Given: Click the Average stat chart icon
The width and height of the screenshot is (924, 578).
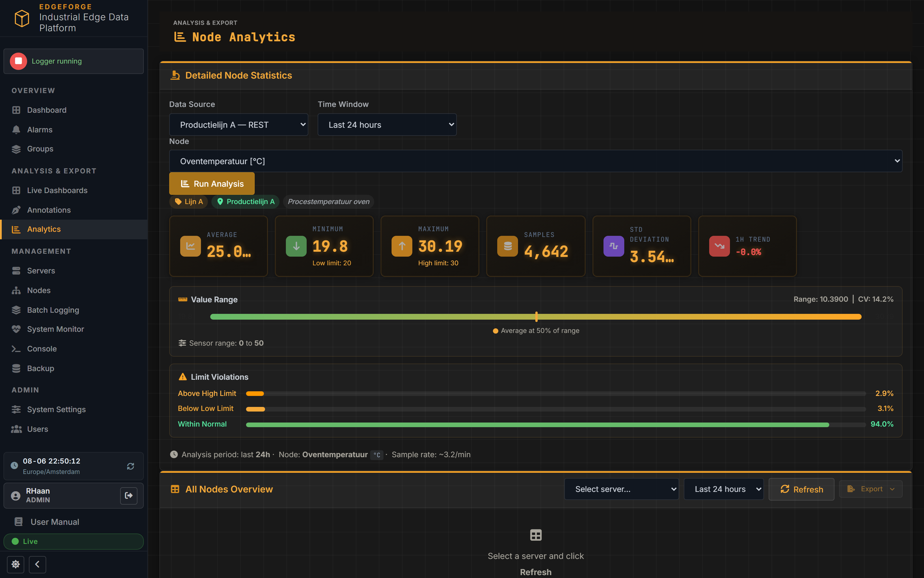Looking at the screenshot, I should (x=191, y=246).
